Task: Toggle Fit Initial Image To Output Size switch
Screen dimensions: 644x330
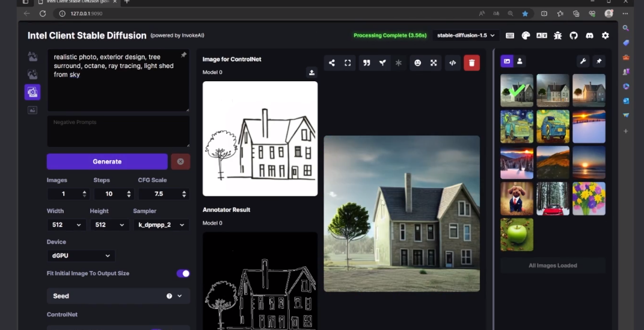Action: click(x=183, y=273)
